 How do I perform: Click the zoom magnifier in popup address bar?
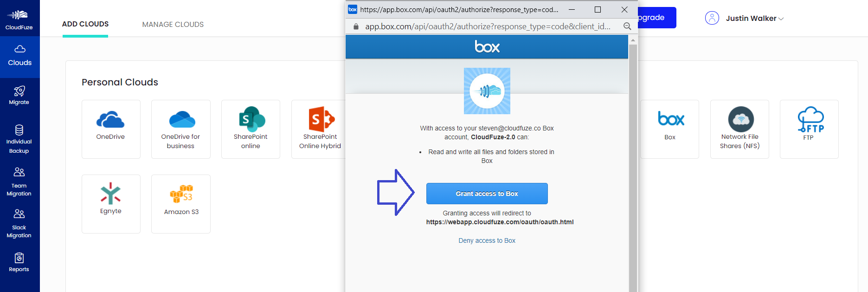click(x=627, y=26)
